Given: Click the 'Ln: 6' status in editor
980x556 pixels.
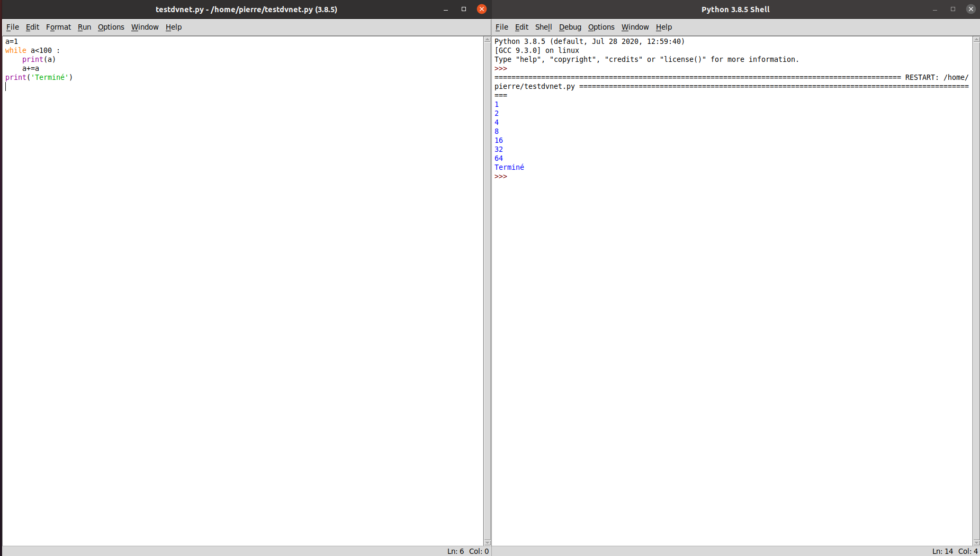Looking at the screenshot, I should pos(455,551).
